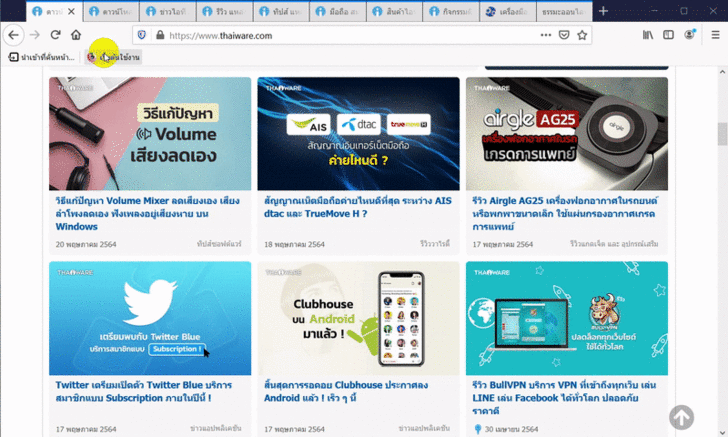The width and height of the screenshot is (728, 437).
Task: Open the รีวิว BullVPN headline link
Action: click(x=564, y=398)
